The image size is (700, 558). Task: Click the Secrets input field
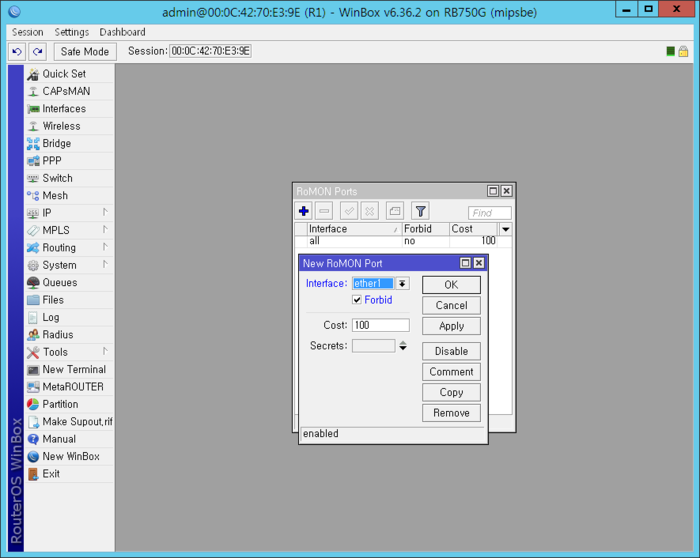pos(373,346)
